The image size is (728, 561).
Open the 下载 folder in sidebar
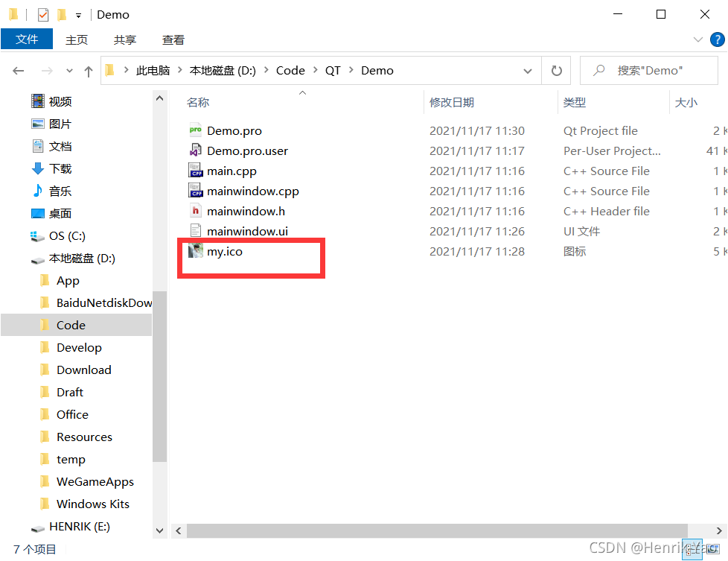[52, 168]
